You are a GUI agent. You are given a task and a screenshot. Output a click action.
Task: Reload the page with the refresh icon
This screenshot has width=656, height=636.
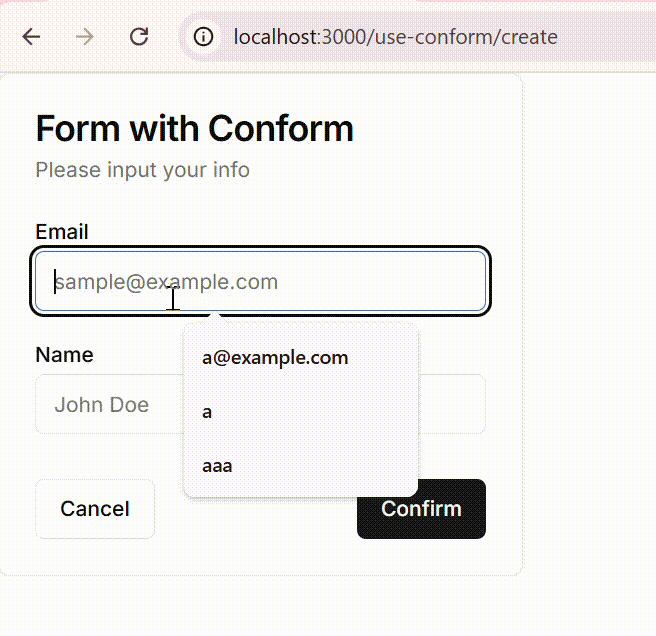tap(139, 37)
